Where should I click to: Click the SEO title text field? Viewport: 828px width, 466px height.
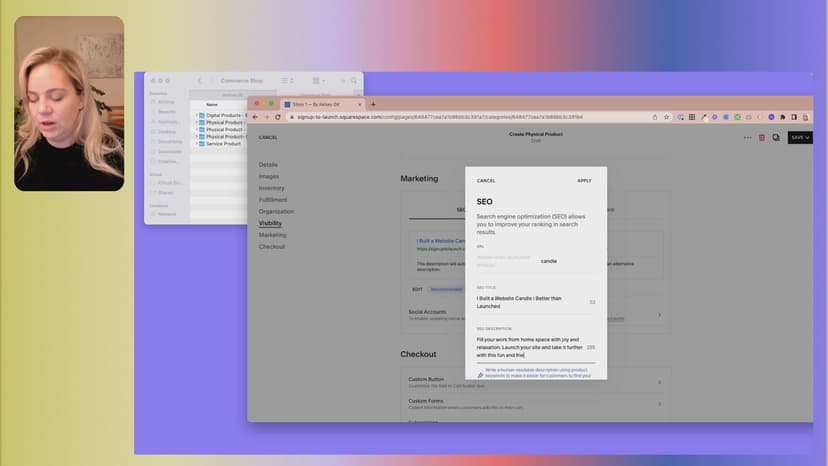[530, 302]
